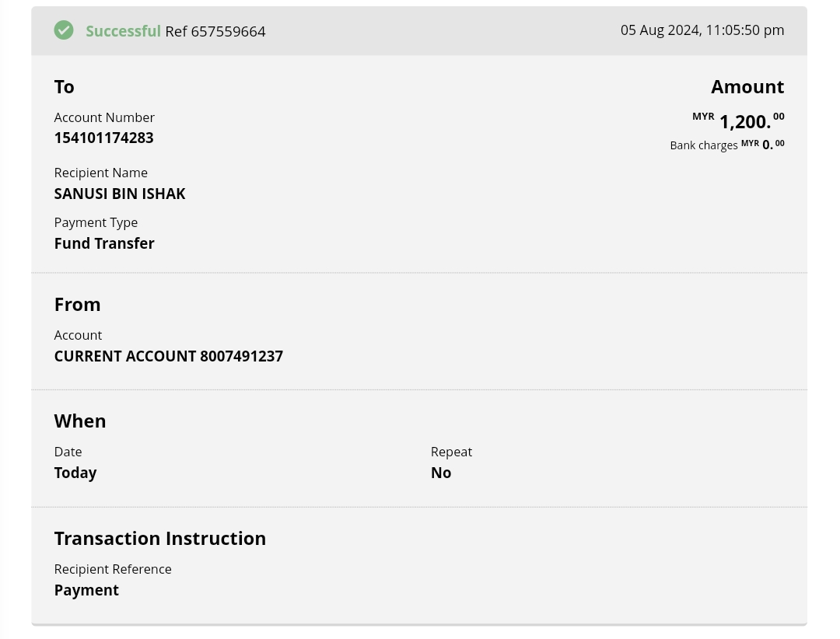Click the Amount heading
Screen dimensions: 840x639
click(747, 87)
